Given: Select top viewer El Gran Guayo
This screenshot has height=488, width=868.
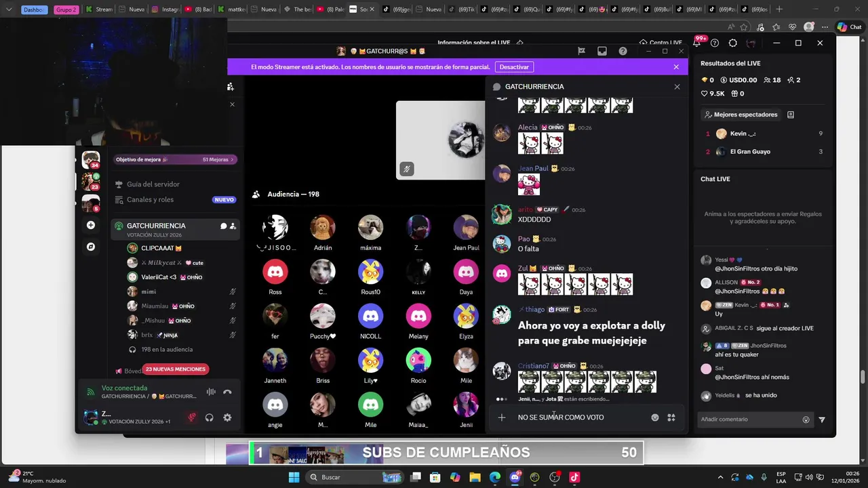Looking at the screenshot, I should pyautogui.click(x=764, y=152).
